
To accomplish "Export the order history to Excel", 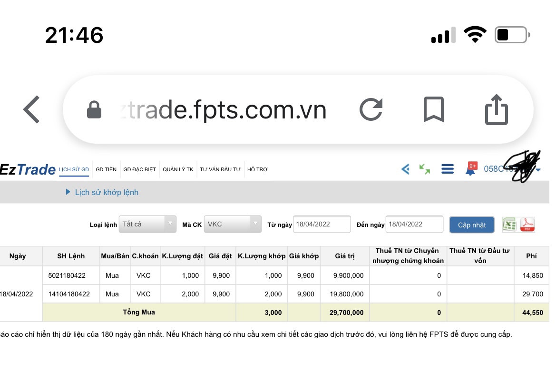I will point(510,225).
